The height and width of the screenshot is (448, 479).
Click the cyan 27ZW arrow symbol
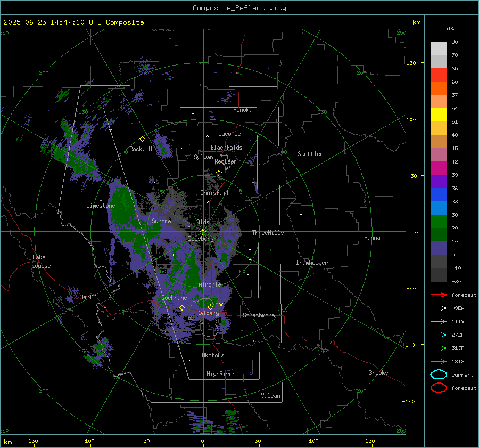(x=439, y=335)
